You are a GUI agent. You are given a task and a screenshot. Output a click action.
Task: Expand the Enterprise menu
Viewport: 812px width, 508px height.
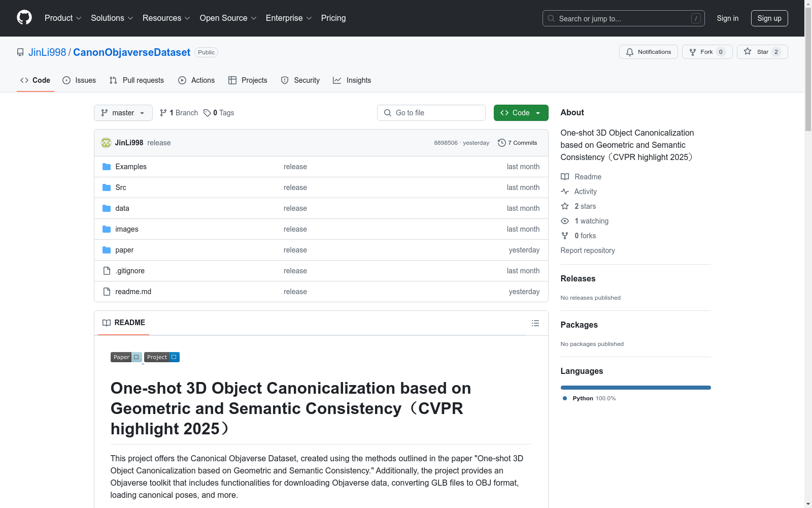click(x=289, y=18)
